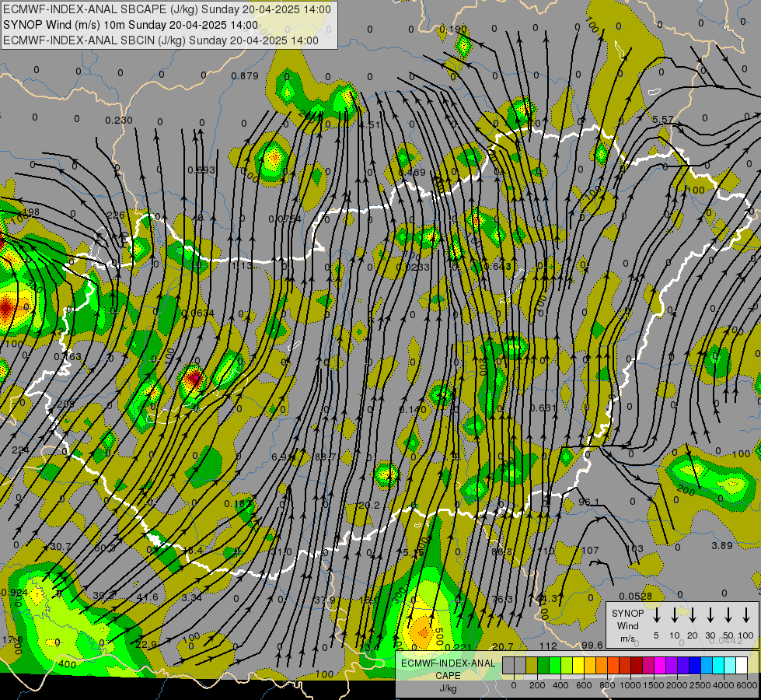Screen dimensions: 761x700
Task: Click the '3.34' value on the map
Action: (192, 597)
